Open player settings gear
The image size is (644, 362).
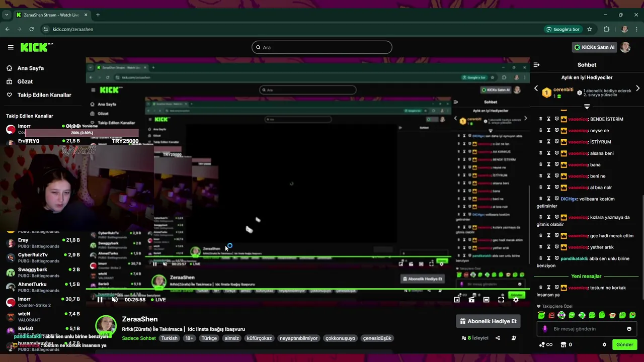click(516, 300)
